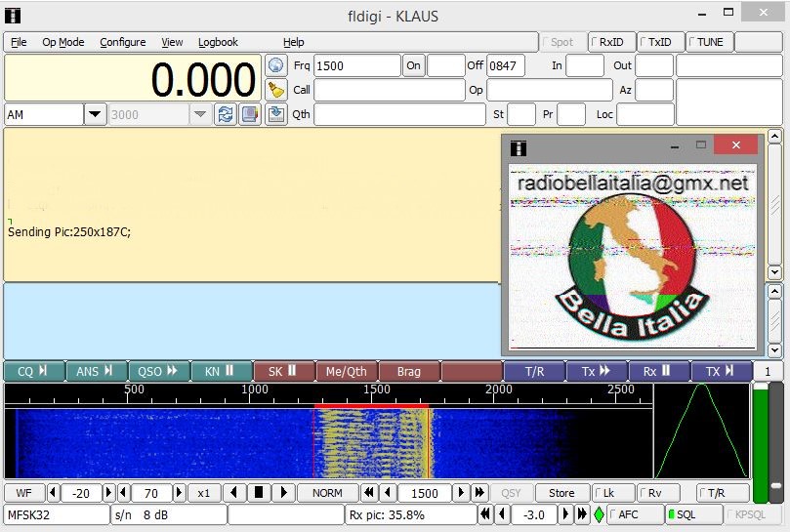Decrease waterfall upper level of -20
790x532 pixels.
[54, 493]
